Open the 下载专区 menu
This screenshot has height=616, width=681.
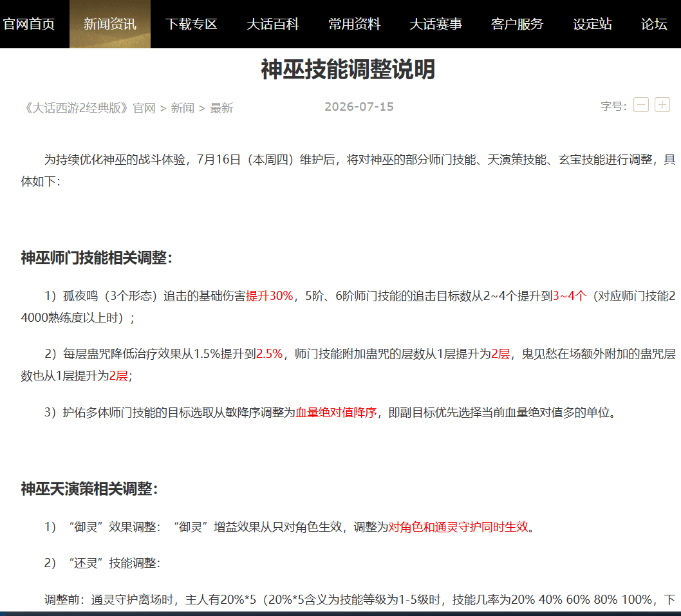tap(192, 24)
